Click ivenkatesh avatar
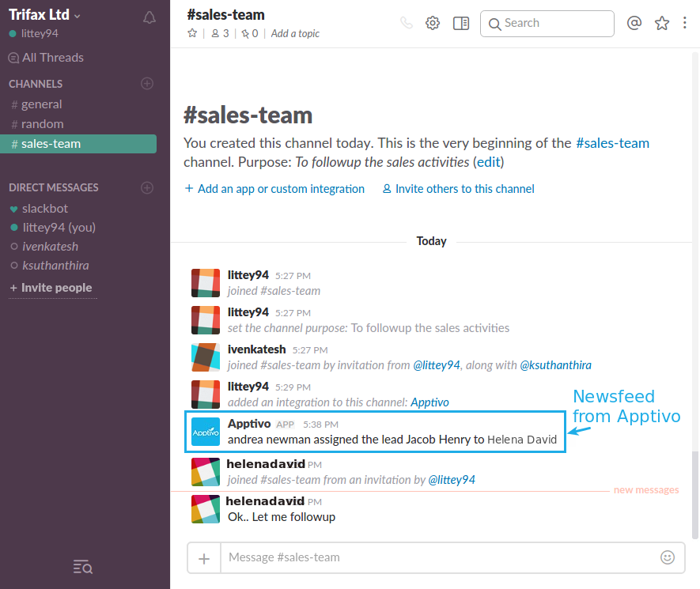This screenshot has height=589, width=700. (206, 357)
